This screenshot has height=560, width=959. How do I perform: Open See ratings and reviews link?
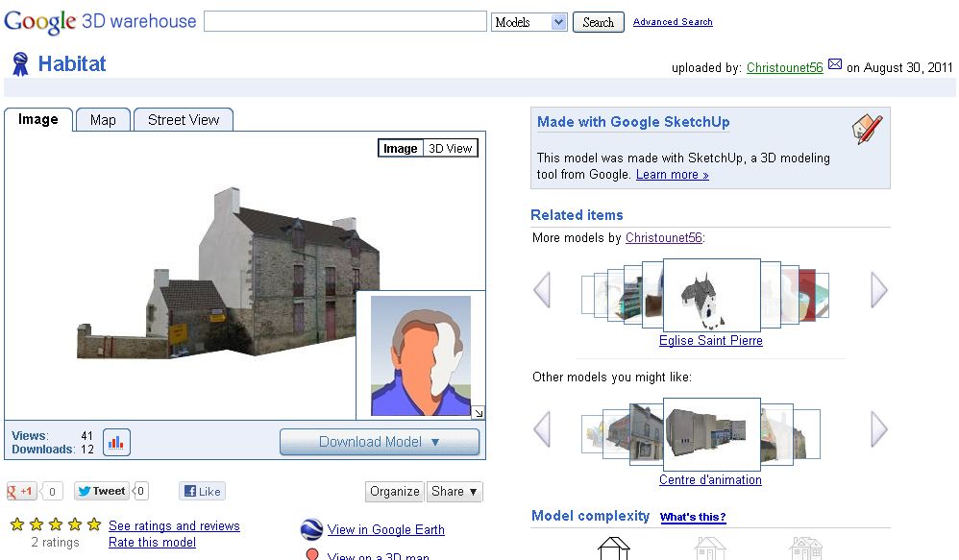click(x=174, y=525)
